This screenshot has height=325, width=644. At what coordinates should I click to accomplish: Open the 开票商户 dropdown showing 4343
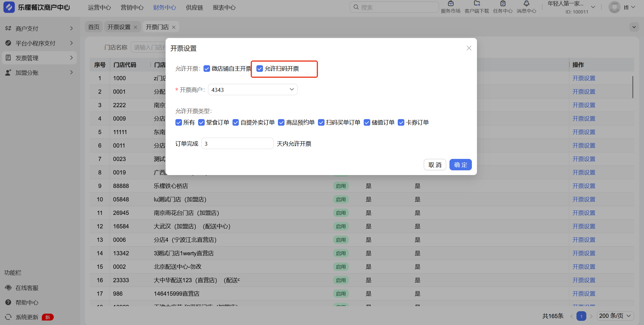[253, 90]
